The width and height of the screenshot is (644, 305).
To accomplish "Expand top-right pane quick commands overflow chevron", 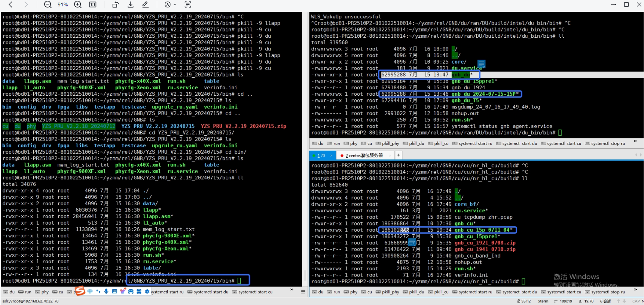I will pyautogui.click(x=635, y=141).
